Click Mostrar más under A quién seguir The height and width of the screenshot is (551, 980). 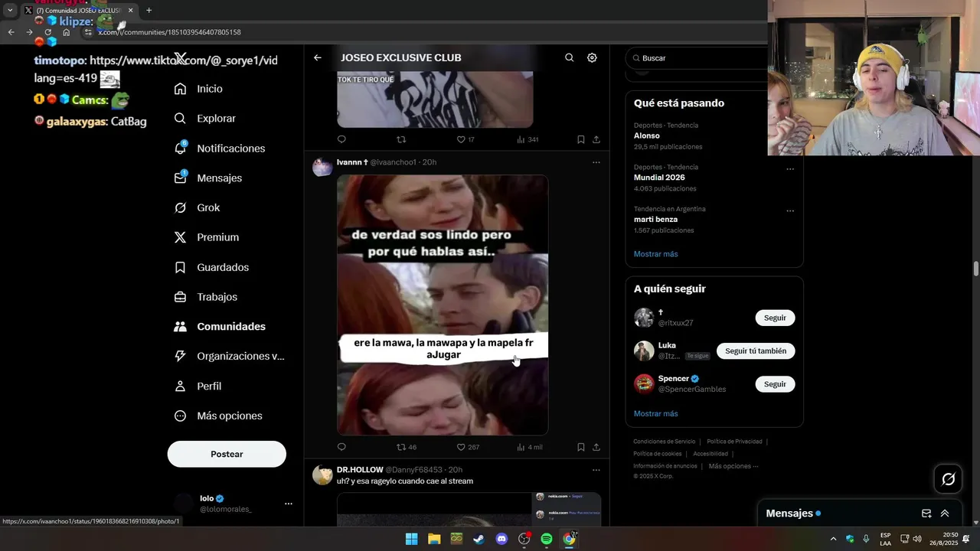tap(655, 414)
